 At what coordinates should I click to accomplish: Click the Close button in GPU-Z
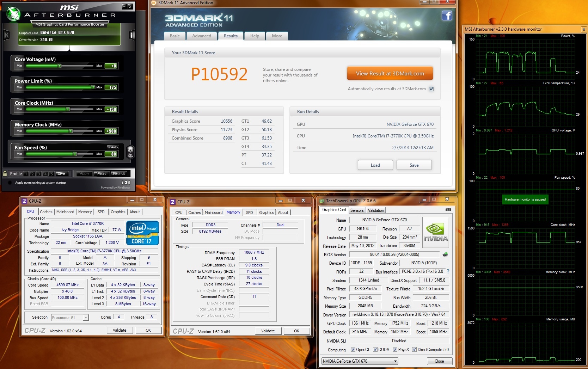point(439,361)
